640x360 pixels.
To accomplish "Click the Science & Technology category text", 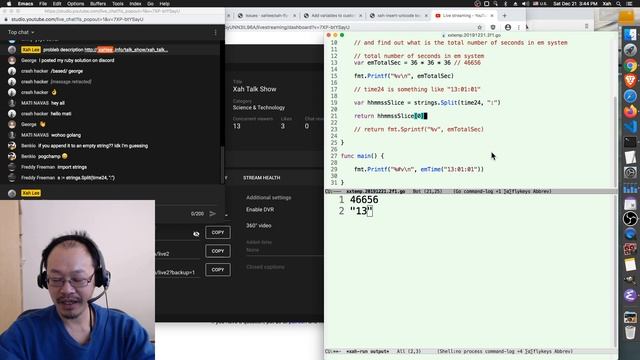I will point(259,108).
